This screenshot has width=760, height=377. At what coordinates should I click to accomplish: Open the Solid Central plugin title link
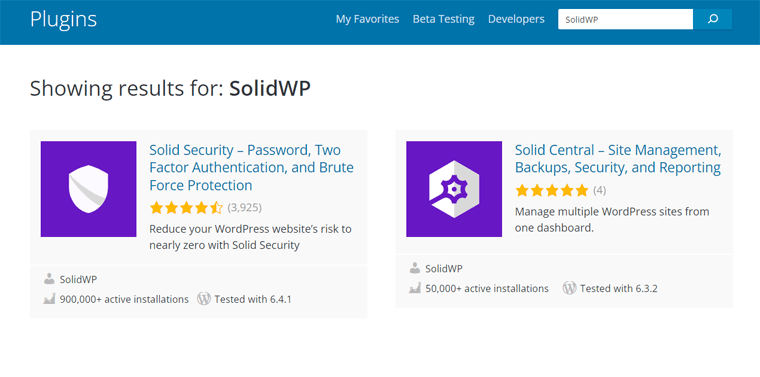[x=618, y=159]
